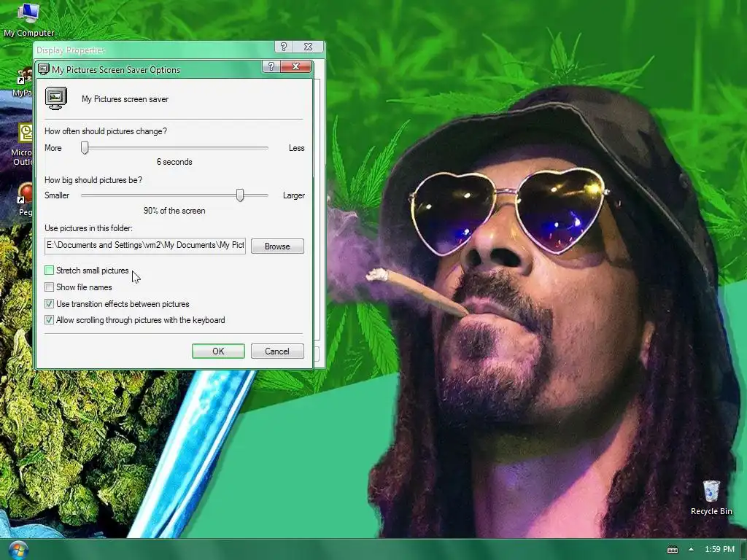The height and width of the screenshot is (560, 747).
Task: Click the Show desktop strip beside the clock
Action: pos(743,550)
